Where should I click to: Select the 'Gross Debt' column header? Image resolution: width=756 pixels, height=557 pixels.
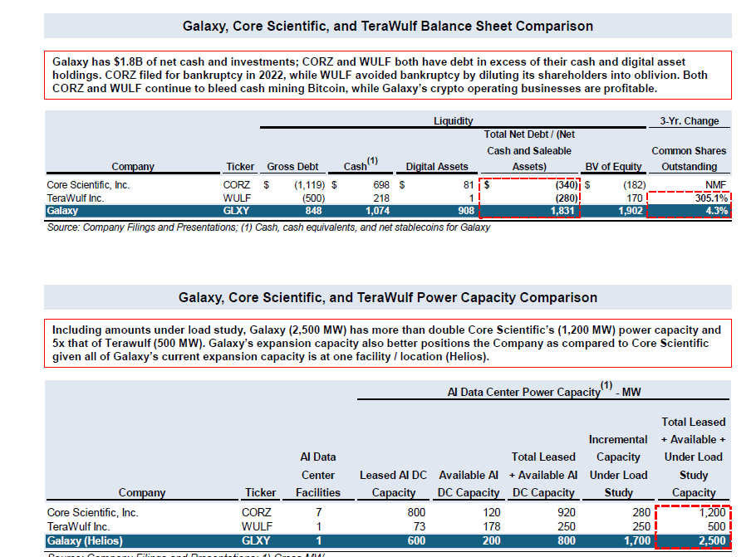pyautogui.click(x=292, y=167)
